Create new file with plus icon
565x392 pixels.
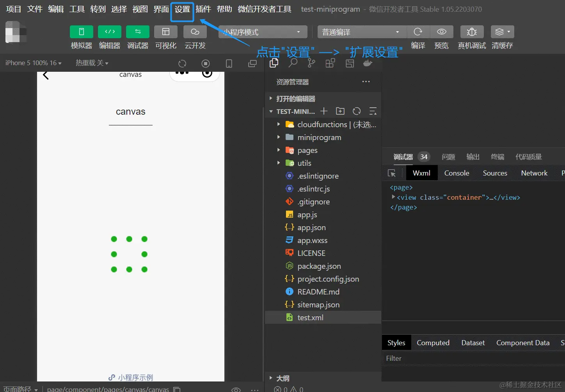[x=324, y=111]
